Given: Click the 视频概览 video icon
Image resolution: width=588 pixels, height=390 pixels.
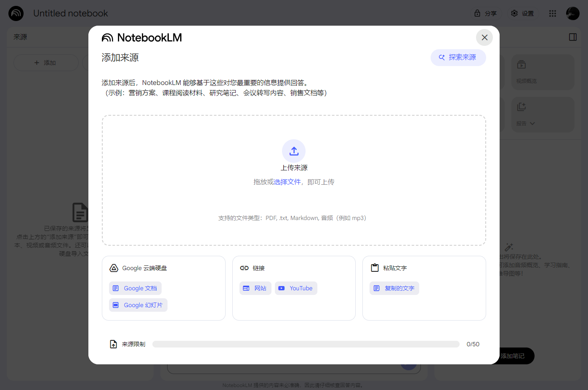Looking at the screenshot, I should 521,65.
